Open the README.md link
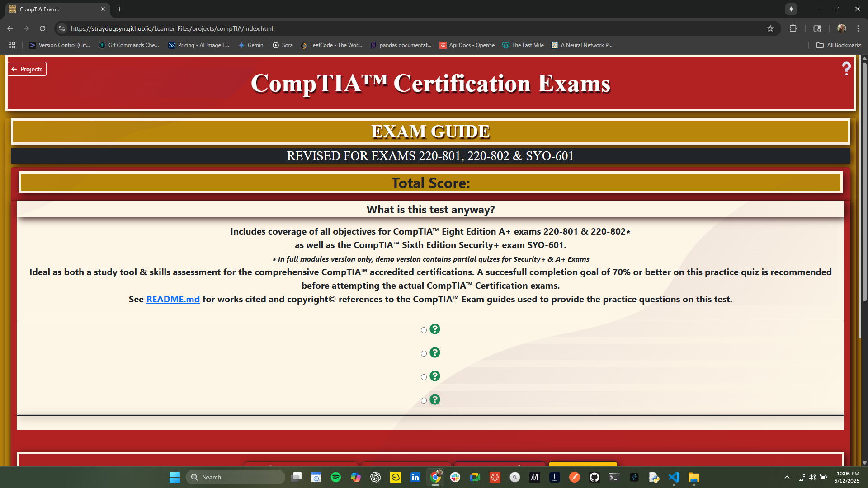Viewport: 868px width, 488px height. [x=173, y=299]
